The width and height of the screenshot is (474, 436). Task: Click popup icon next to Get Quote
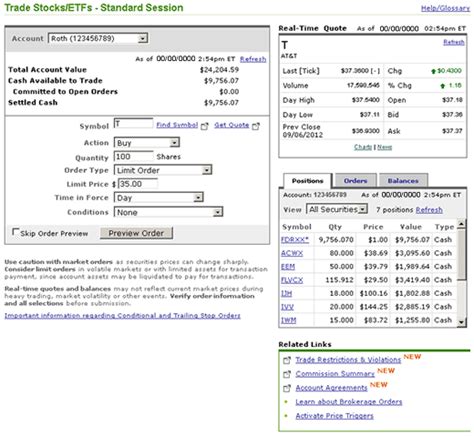coord(256,126)
